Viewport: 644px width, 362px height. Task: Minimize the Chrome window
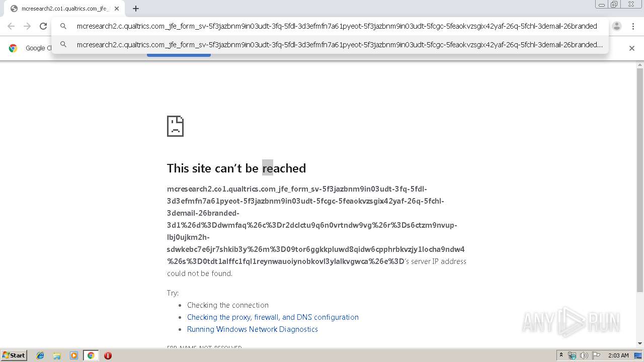(602, 4)
